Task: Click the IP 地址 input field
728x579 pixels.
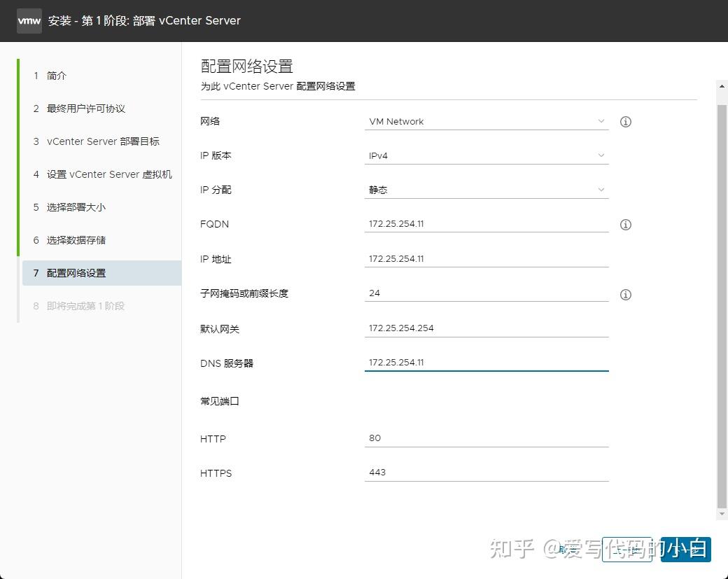Action: 486,258
